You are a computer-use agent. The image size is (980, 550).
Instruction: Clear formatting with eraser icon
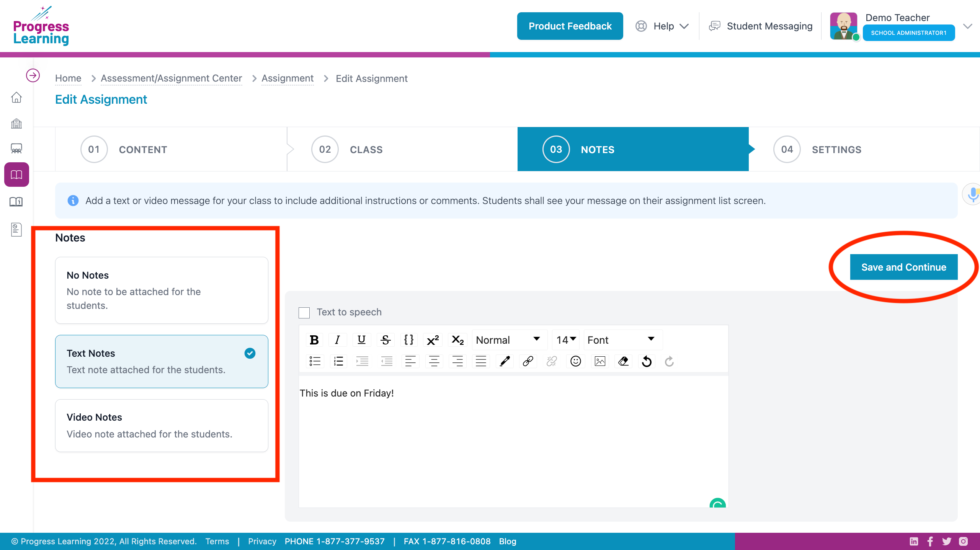click(623, 361)
